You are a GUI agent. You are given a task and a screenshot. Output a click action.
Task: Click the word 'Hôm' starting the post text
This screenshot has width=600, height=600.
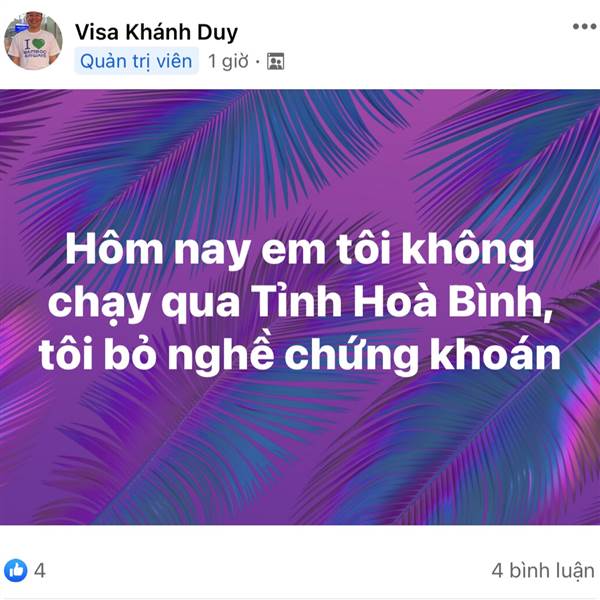tap(114, 249)
